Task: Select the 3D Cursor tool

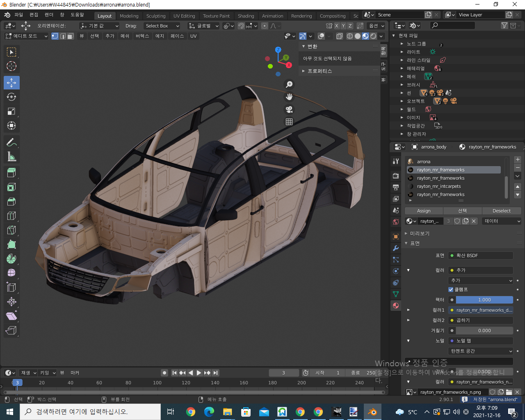Action: tap(11, 66)
